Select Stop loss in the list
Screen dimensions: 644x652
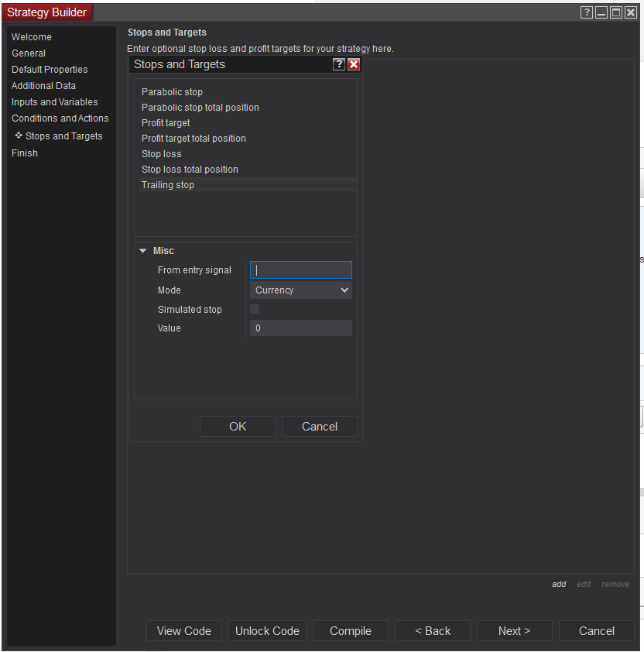[248, 154]
